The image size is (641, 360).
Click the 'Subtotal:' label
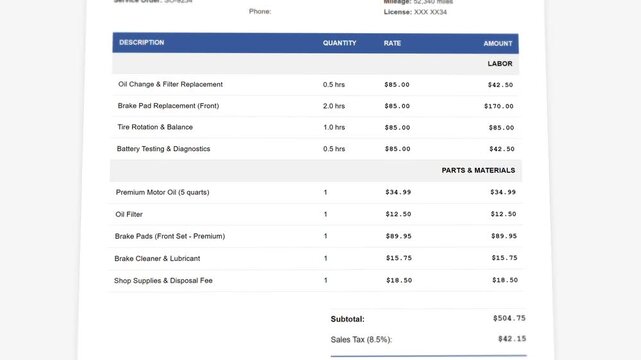[347, 319]
